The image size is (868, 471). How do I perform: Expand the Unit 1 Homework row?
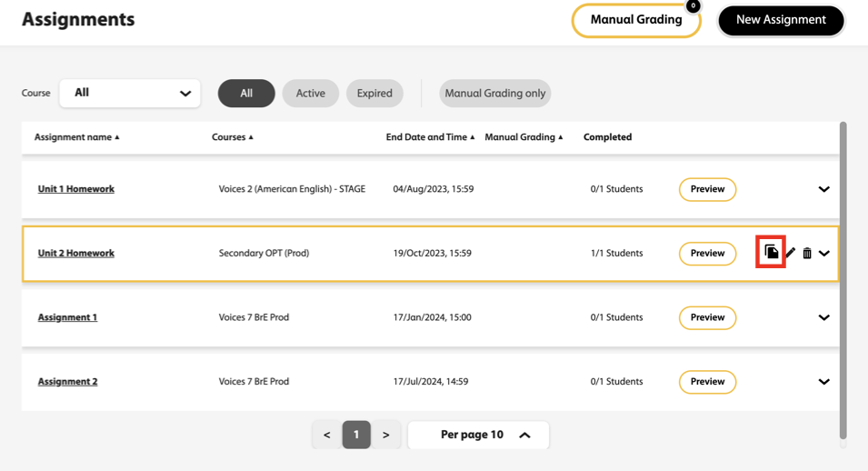(823, 189)
